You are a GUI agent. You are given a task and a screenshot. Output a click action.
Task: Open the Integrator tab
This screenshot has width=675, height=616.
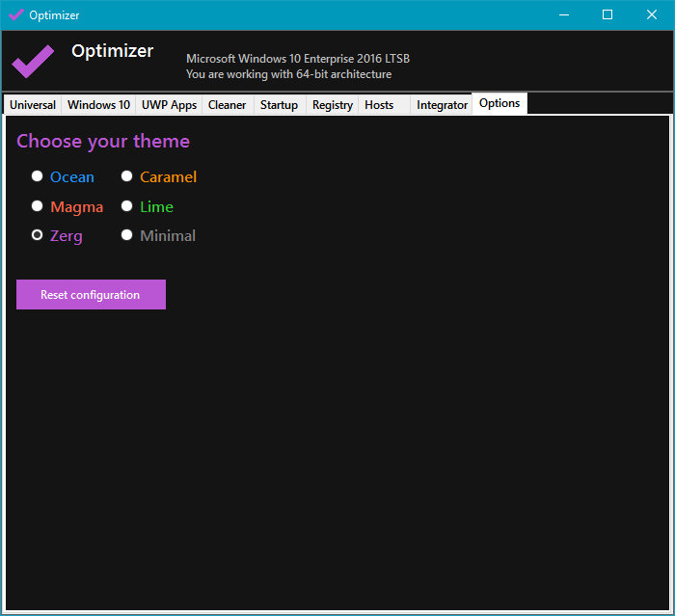click(x=442, y=105)
